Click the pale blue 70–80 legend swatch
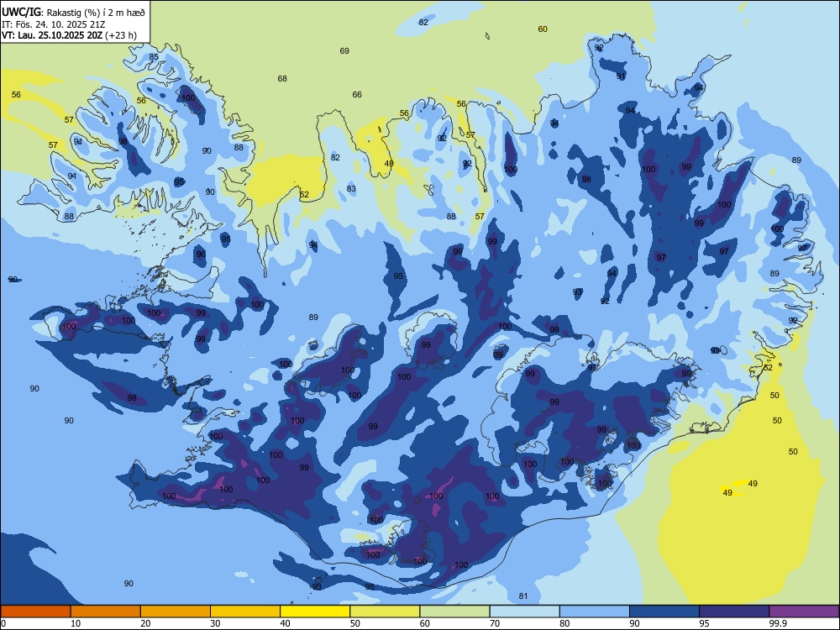Image resolution: width=840 pixels, height=630 pixels. coord(524,612)
